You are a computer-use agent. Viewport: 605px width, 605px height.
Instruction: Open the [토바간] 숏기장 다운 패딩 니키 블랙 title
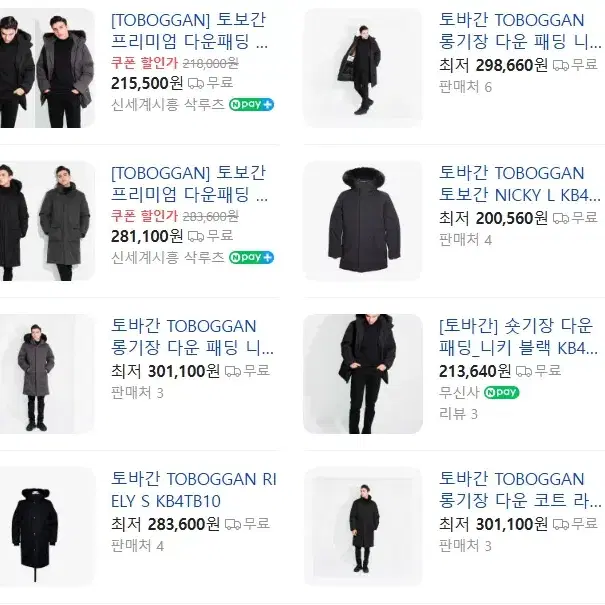coord(518,337)
